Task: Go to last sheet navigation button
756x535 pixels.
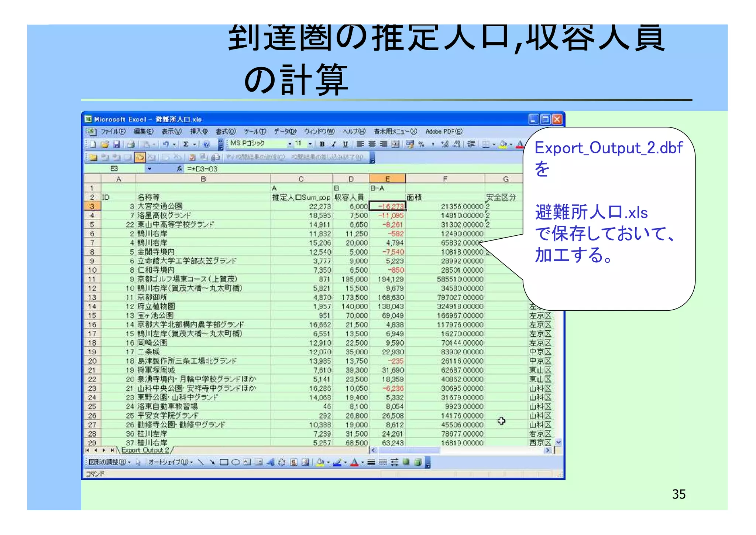Action: pyautogui.click(x=112, y=450)
